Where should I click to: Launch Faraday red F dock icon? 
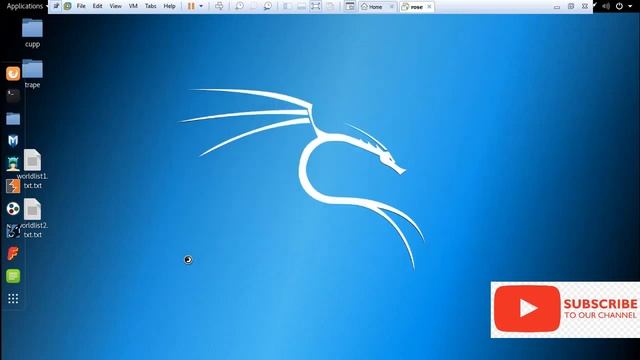pos(13,253)
